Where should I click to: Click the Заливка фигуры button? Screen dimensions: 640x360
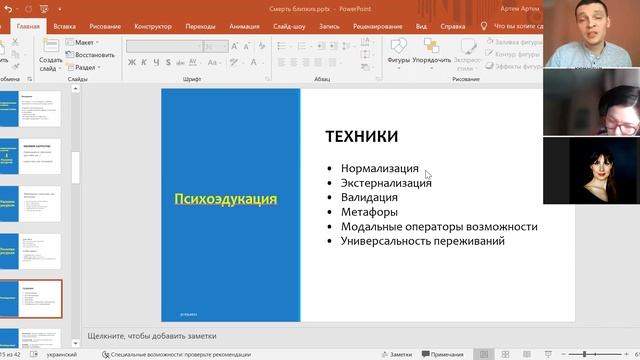[514, 42]
